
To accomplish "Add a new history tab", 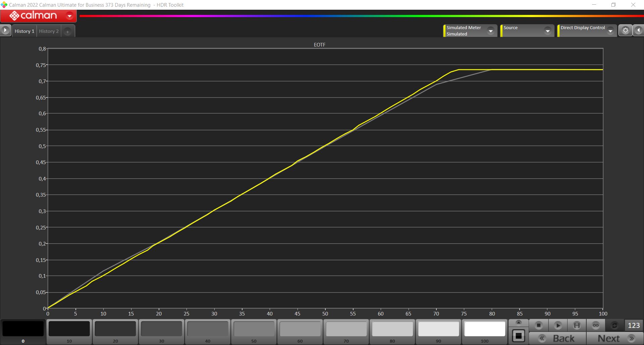I will (x=67, y=31).
